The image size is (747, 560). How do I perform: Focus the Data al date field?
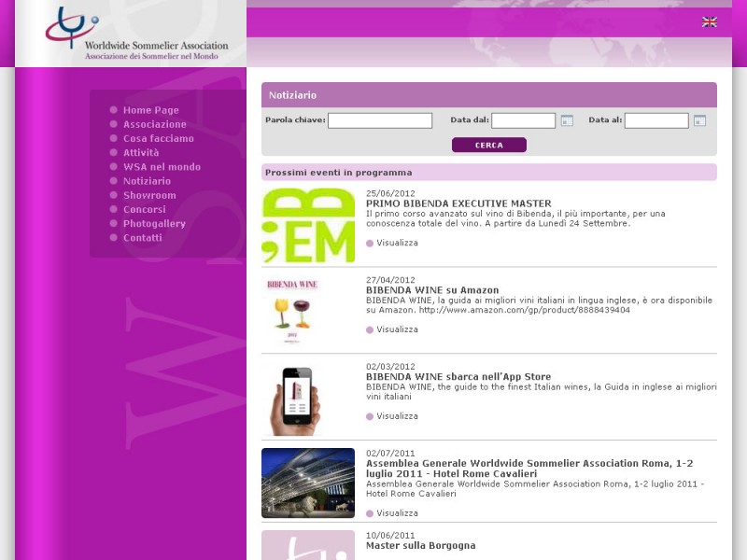tap(656, 120)
